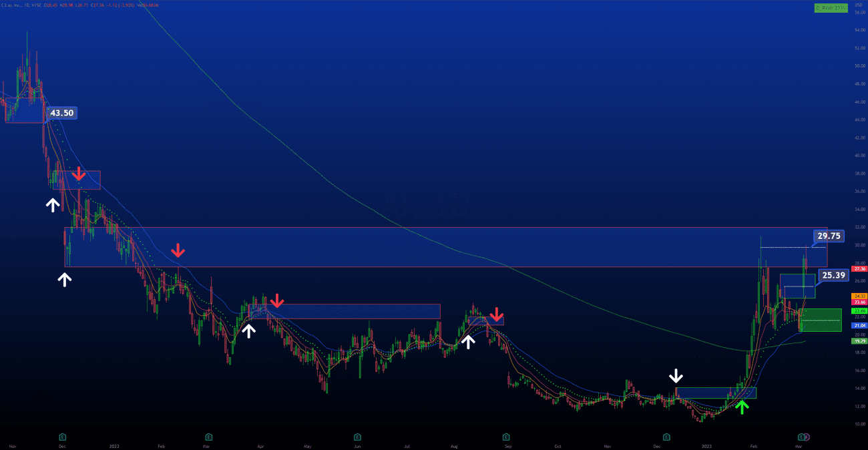The image size is (868, 450).
Task: Select the red down arrow in February 2022
Action: tap(178, 250)
